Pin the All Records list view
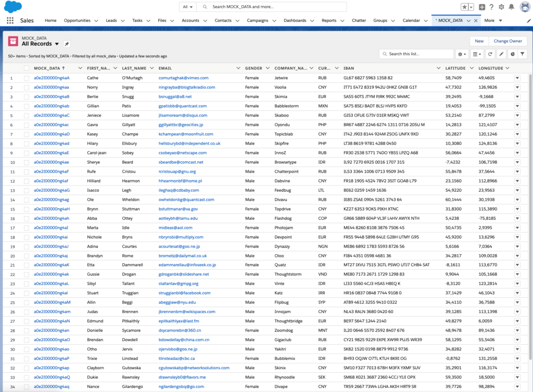The image size is (533, 392). coord(67,44)
